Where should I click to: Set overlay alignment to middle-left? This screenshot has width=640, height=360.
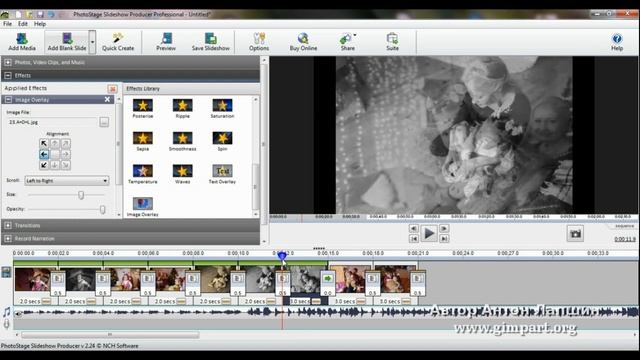[x=44, y=154]
